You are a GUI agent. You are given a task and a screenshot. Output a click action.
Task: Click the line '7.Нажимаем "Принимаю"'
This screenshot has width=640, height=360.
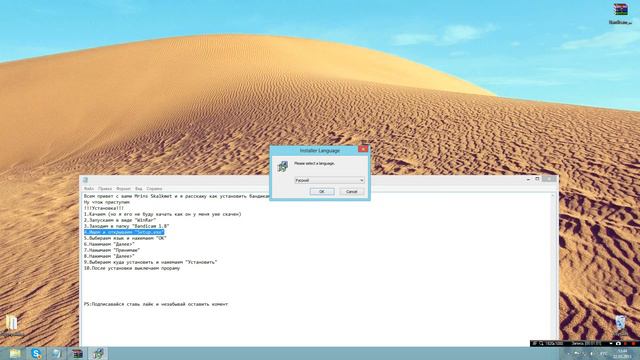pos(112,250)
